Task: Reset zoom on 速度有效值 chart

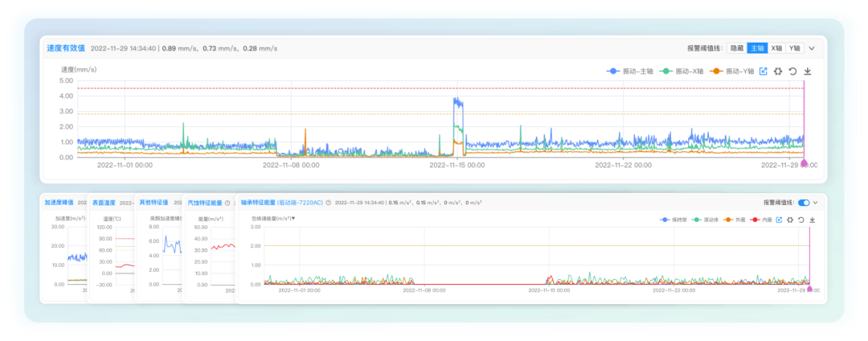Action: pyautogui.click(x=792, y=72)
